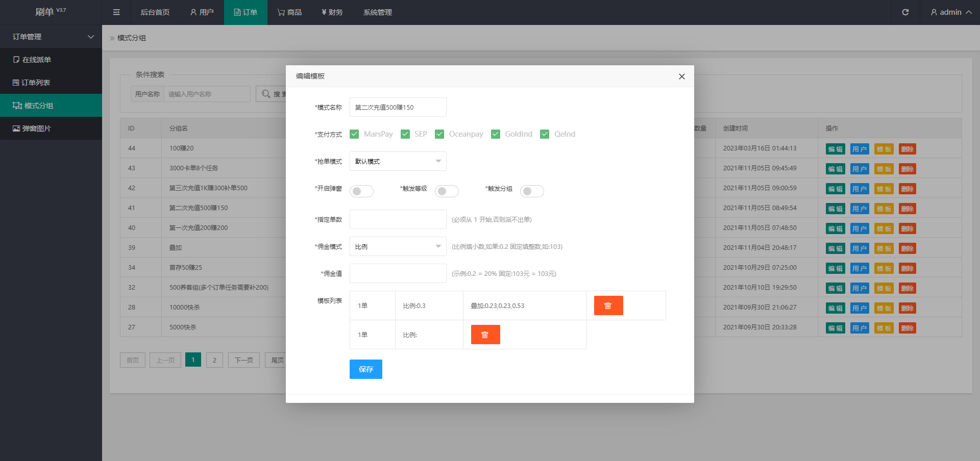Expand the 抢单模式 dropdown

(x=398, y=161)
